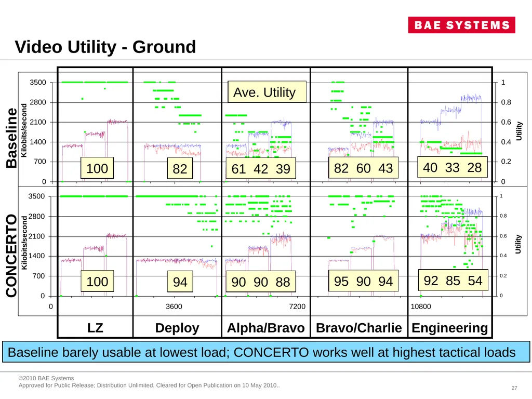This screenshot has width=532, height=399.
Task: Click the value 54 in CONCERTO Engineering
Action: 475,281
